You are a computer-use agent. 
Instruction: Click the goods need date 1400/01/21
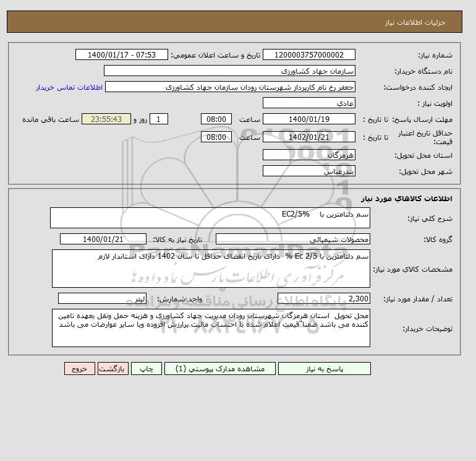pos(103,239)
